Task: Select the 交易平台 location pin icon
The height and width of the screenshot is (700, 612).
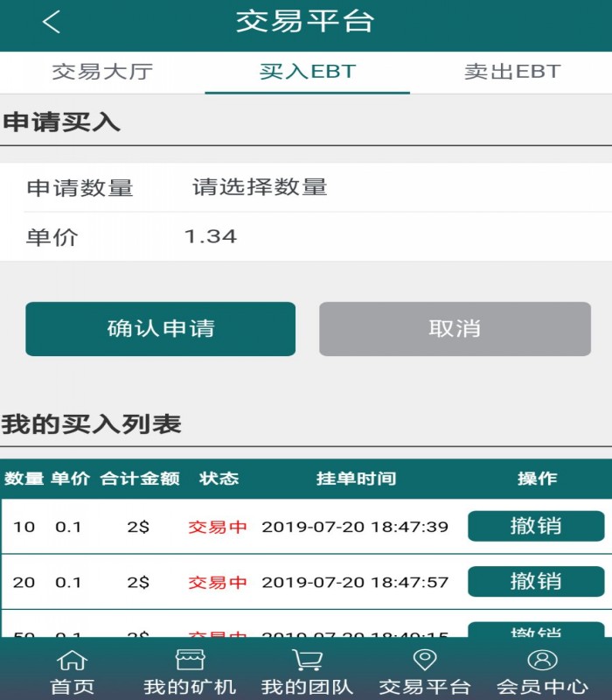Action: [x=425, y=660]
